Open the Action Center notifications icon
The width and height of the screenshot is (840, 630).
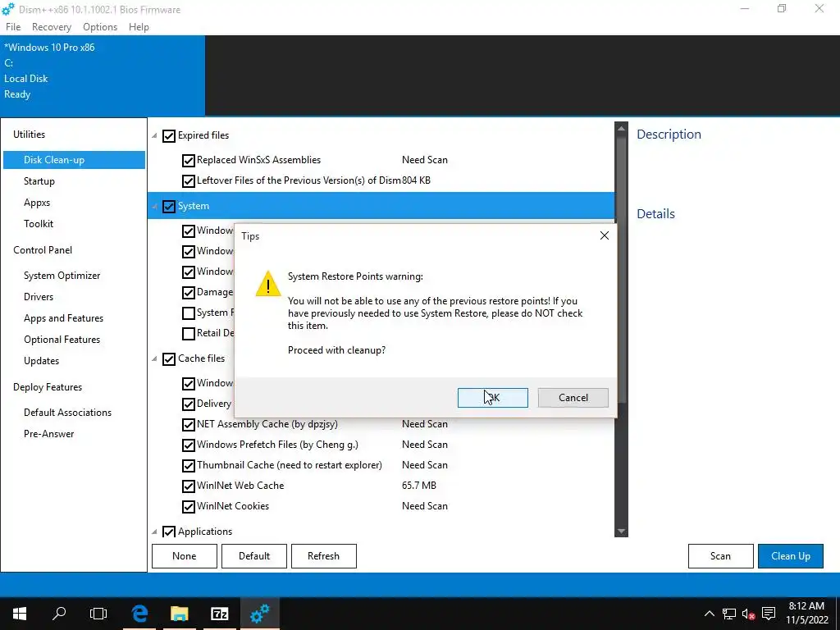pyautogui.click(x=769, y=614)
